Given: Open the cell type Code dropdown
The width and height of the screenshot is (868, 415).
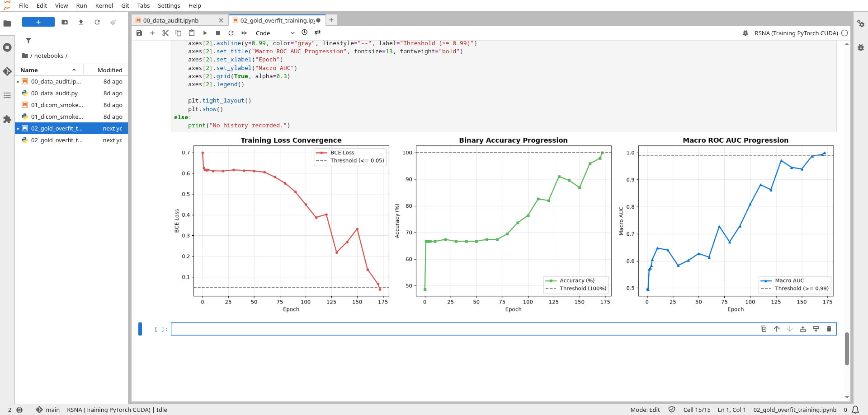Looking at the screenshot, I should (275, 33).
